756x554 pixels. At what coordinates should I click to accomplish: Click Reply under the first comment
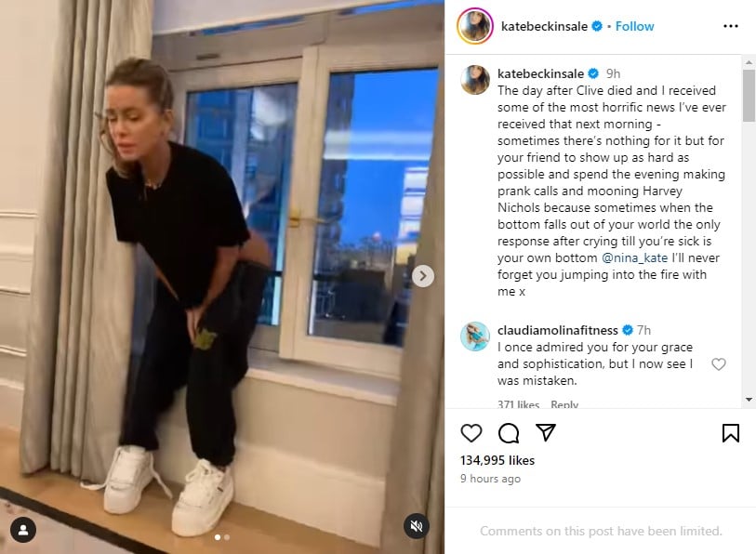click(x=564, y=404)
